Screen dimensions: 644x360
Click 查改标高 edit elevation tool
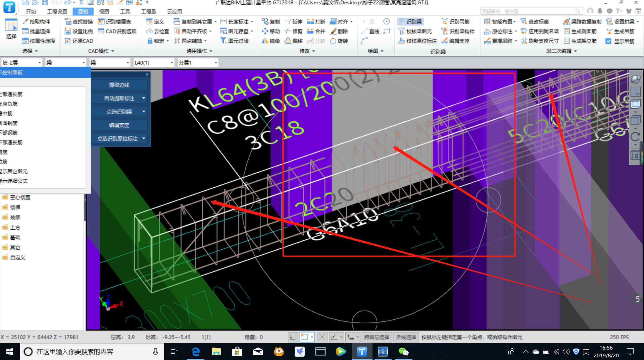535,21
